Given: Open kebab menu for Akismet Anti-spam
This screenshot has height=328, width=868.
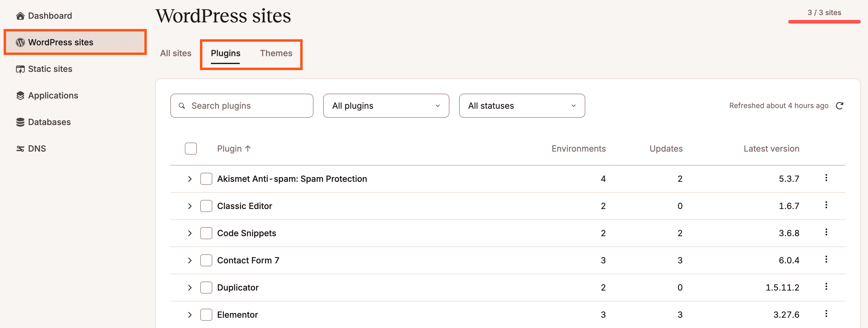Looking at the screenshot, I should pos(826,178).
